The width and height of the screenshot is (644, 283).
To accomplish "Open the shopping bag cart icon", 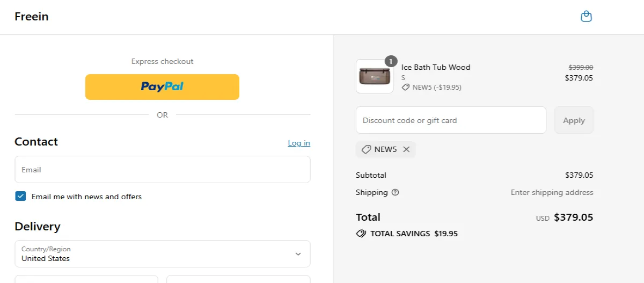I will click(x=586, y=17).
